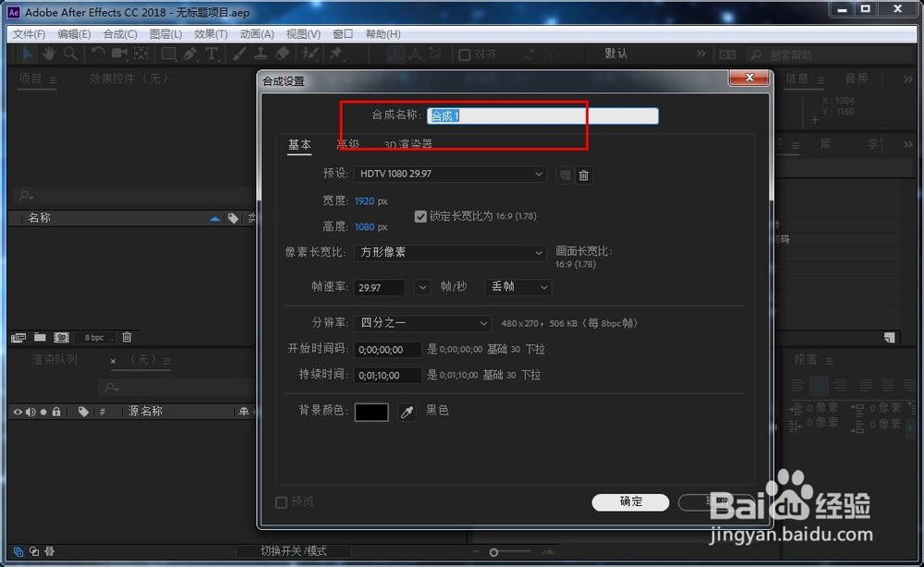Delete the selected composition preset
This screenshot has width=924, height=567.
(583, 175)
